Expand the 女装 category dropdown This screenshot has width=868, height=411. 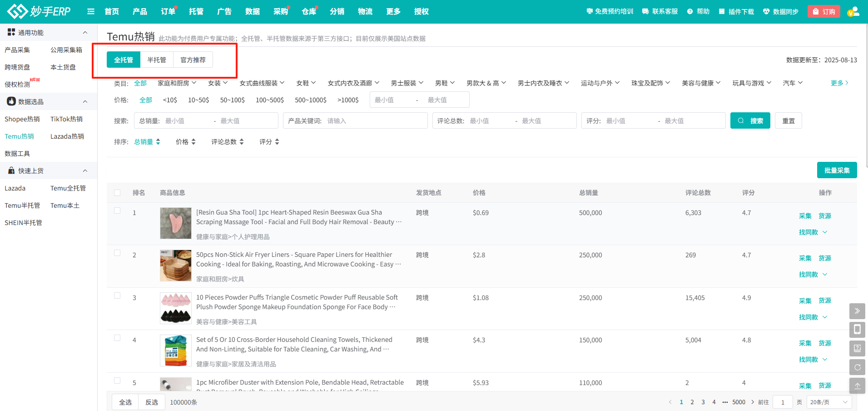coord(218,83)
